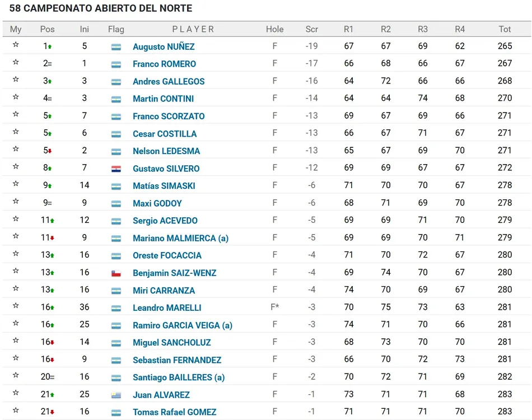Image resolution: width=532 pixels, height=420 pixels.
Task: Click Argentina flag beside Leandro Marelli
Action: click(116, 308)
